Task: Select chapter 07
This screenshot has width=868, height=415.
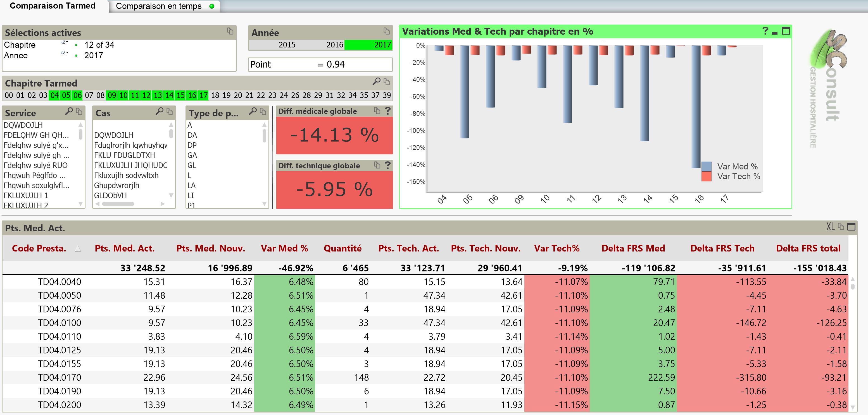Action: tap(89, 95)
